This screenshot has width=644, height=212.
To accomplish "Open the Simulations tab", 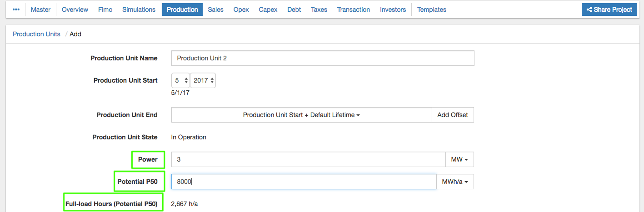I will 139,10.
